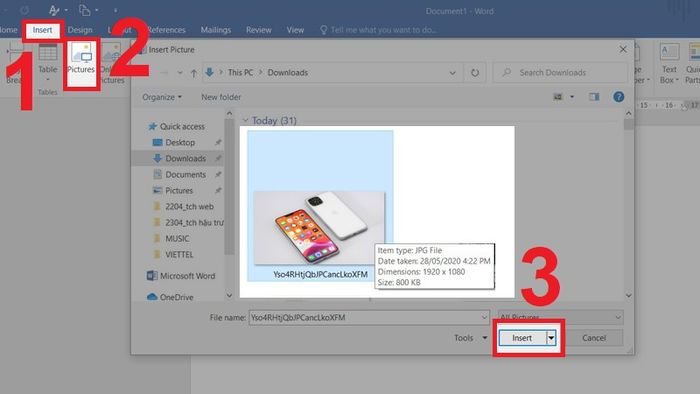Open the Organize dropdown menu

pos(162,97)
